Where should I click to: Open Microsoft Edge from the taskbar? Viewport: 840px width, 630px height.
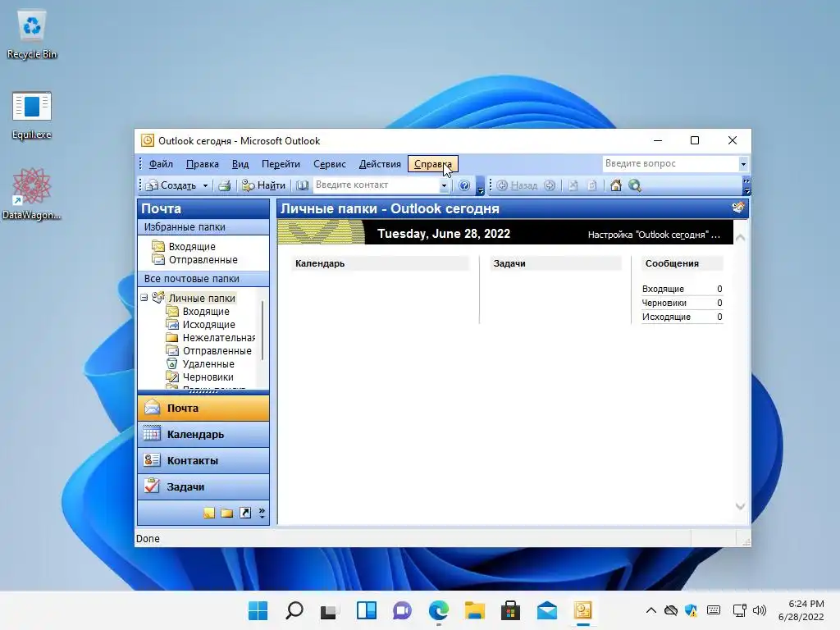(439, 610)
